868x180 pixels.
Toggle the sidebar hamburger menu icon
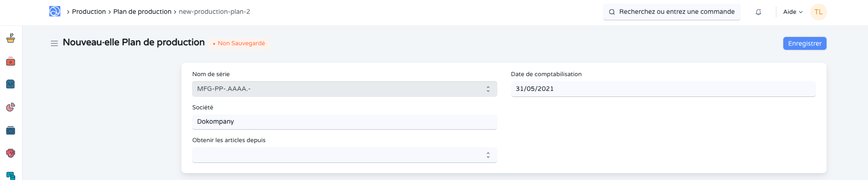click(x=54, y=43)
